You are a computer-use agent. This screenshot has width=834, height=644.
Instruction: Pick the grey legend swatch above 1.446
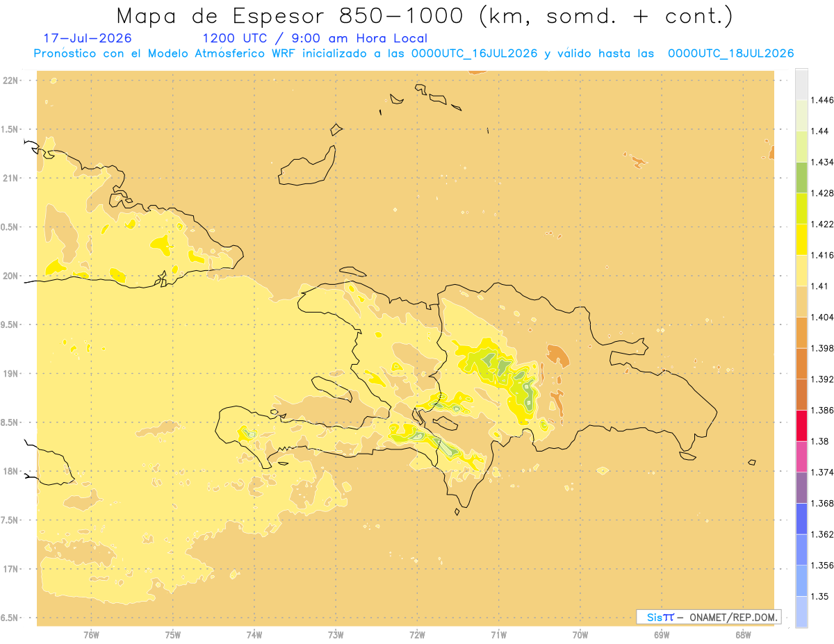pos(801,84)
